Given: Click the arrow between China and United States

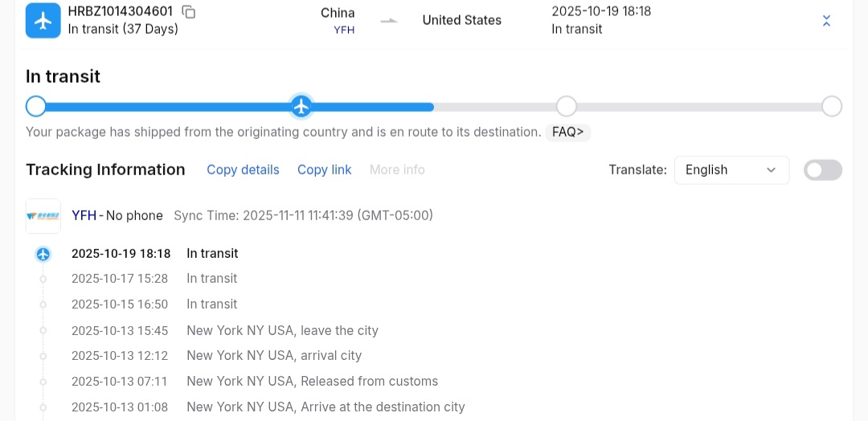Looking at the screenshot, I should tap(389, 21).
